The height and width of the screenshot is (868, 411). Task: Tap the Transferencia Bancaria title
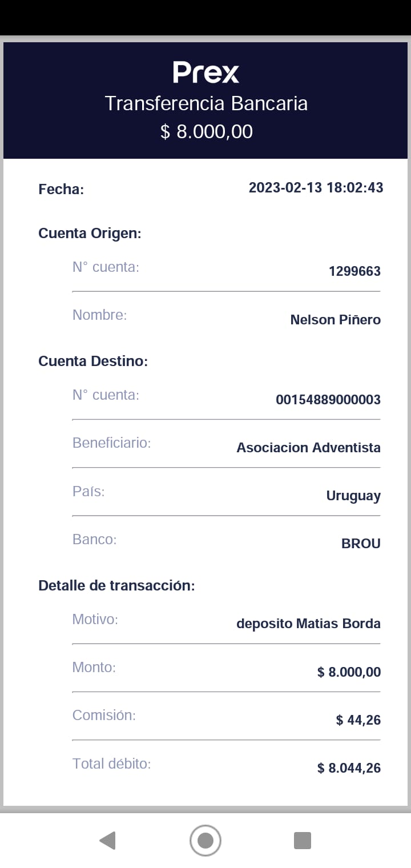206,104
